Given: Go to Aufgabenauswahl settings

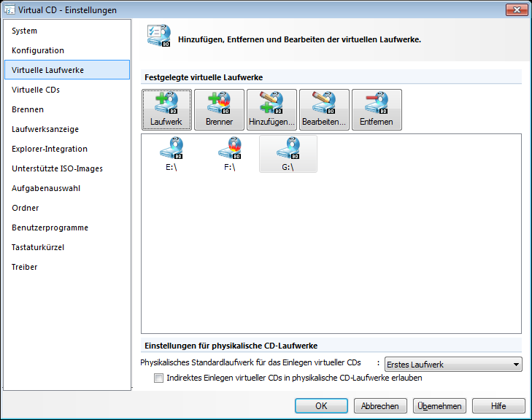Looking at the screenshot, I should tap(67, 188).
